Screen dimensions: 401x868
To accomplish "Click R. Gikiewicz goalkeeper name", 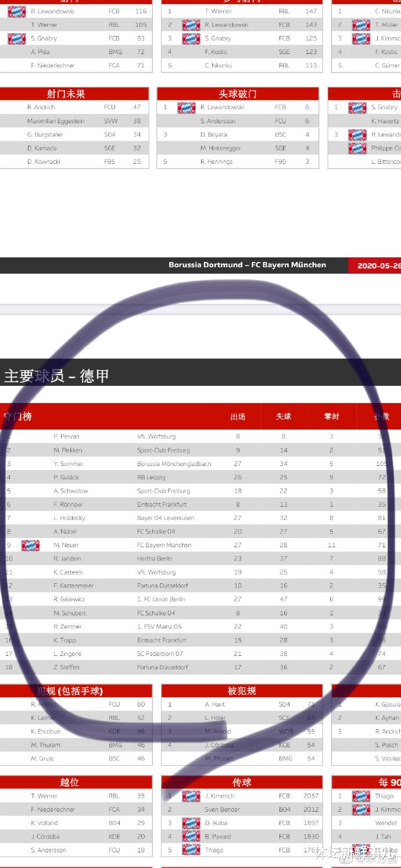I will coord(69,599).
